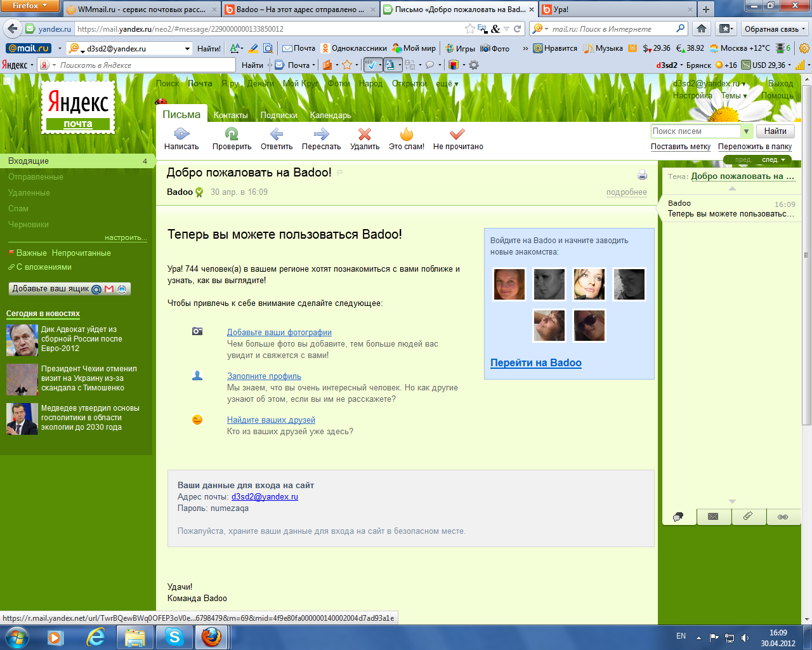
Task: Click first Badoo profile photo thumbnail
Action: coord(509,284)
